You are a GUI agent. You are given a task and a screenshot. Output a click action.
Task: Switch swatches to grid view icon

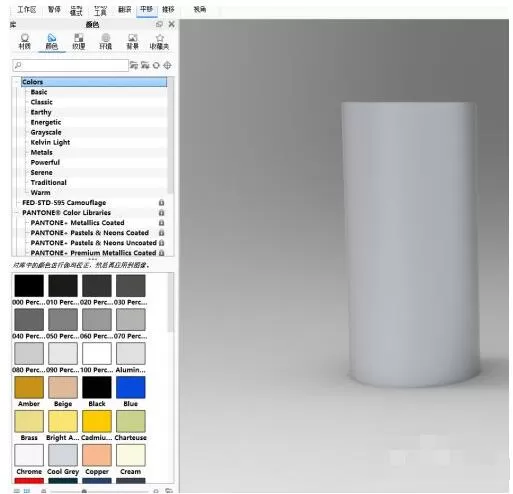point(27,491)
